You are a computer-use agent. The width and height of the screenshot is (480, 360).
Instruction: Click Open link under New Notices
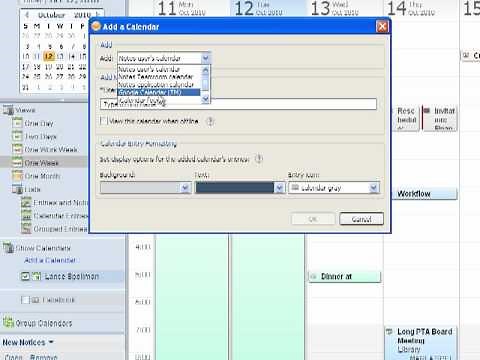point(13,357)
